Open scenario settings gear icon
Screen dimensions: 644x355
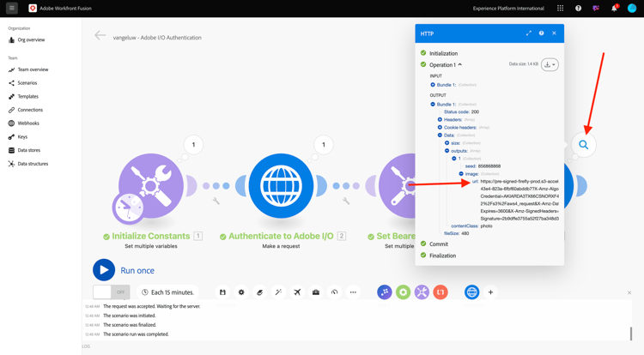(241, 292)
